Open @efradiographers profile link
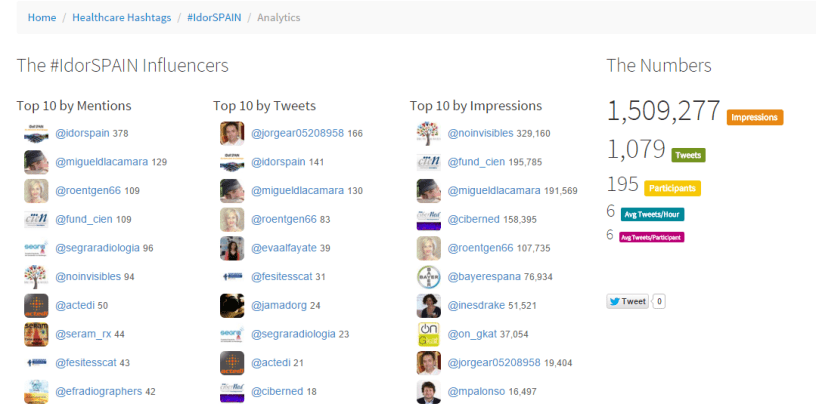The width and height of the screenshot is (816, 416). (x=98, y=392)
